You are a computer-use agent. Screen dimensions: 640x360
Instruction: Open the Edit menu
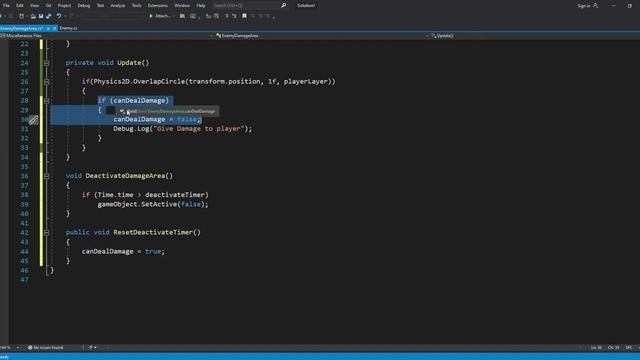tap(20, 6)
